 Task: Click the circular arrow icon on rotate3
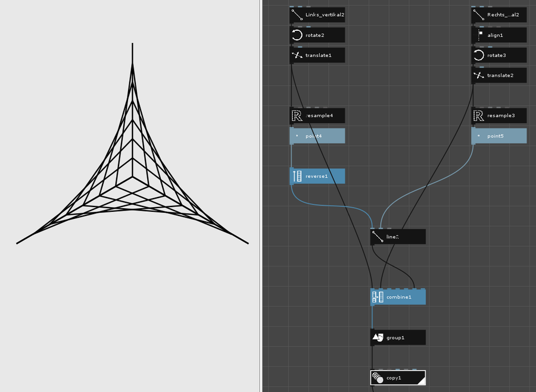(x=479, y=55)
